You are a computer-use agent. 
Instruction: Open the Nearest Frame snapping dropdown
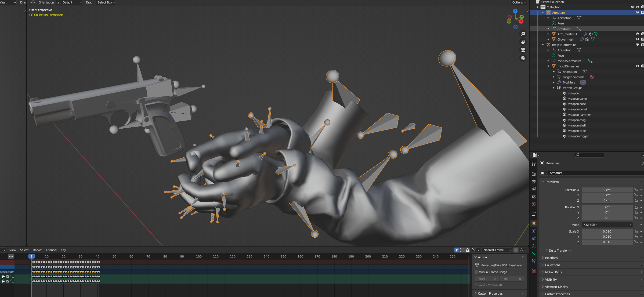pos(496,250)
